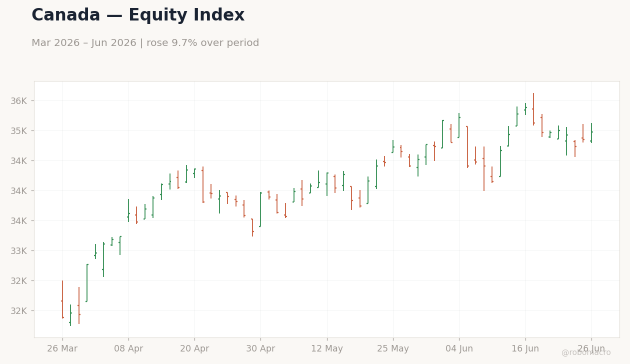Select the 04 Jun x-axis label
630x364 pixels.
[459, 349]
